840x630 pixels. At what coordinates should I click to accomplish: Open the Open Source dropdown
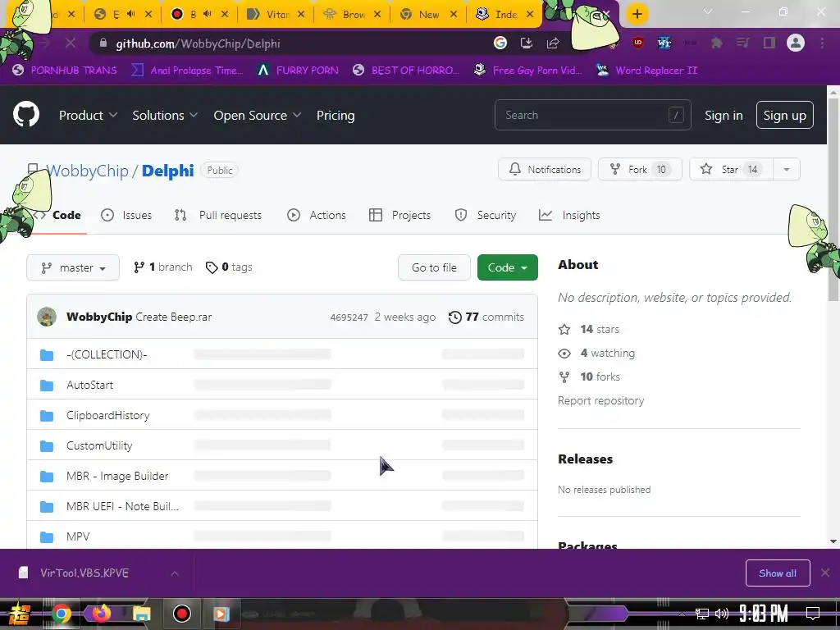click(257, 115)
